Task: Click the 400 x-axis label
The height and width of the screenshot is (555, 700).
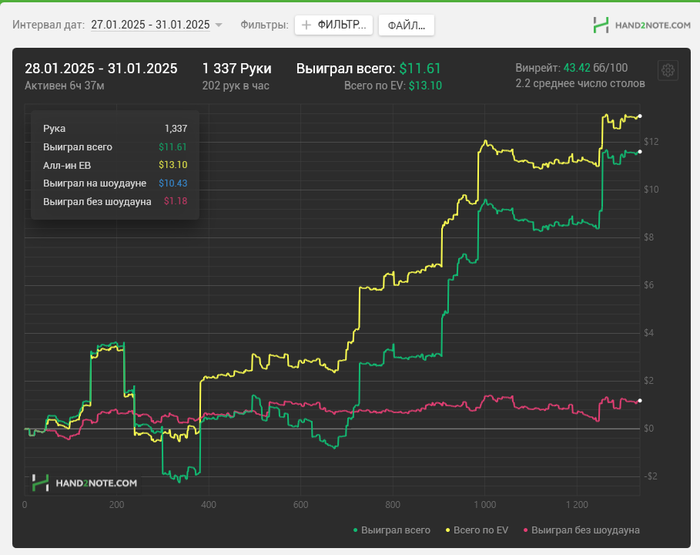Action: pos(208,505)
